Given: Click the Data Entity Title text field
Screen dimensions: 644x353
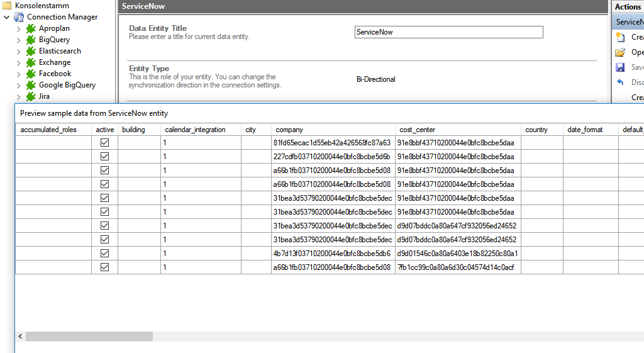Looking at the screenshot, I should tap(448, 32).
